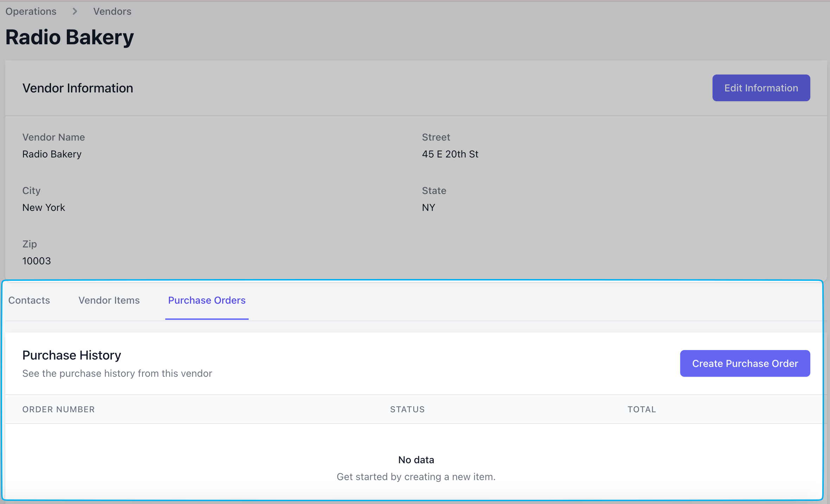The image size is (830, 504).
Task: Open the Operations breadcrumb link
Action: pos(31,11)
